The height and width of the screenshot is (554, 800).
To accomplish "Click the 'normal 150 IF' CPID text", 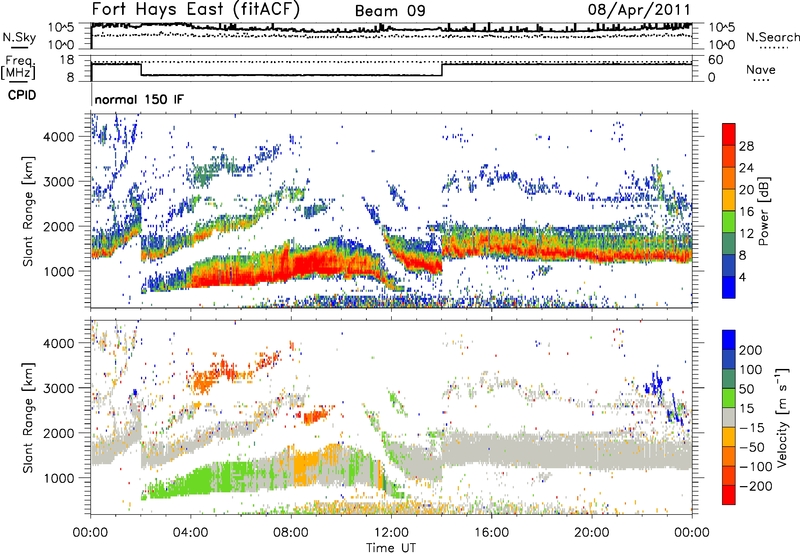I will pyautogui.click(x=139, y=99).
